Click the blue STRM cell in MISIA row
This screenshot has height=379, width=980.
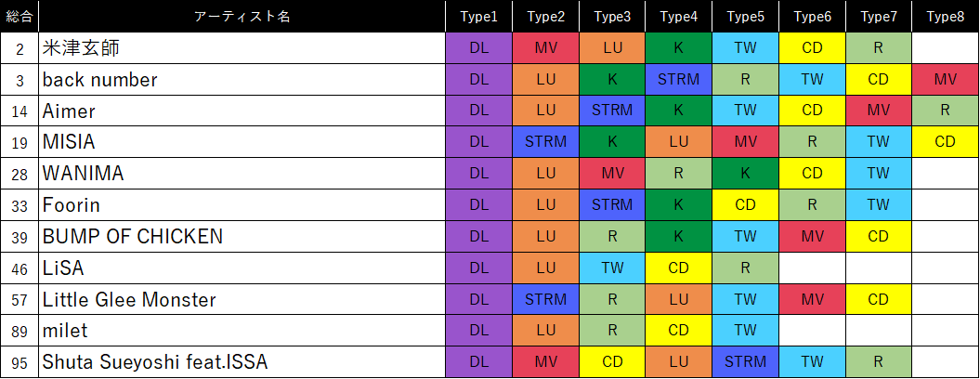545,142
